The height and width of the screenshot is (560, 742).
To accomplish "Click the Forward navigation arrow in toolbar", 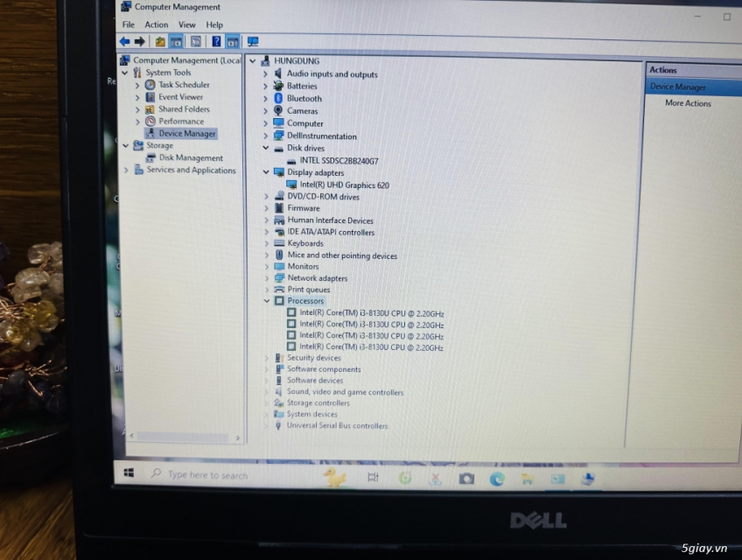I will click(138, 41).
